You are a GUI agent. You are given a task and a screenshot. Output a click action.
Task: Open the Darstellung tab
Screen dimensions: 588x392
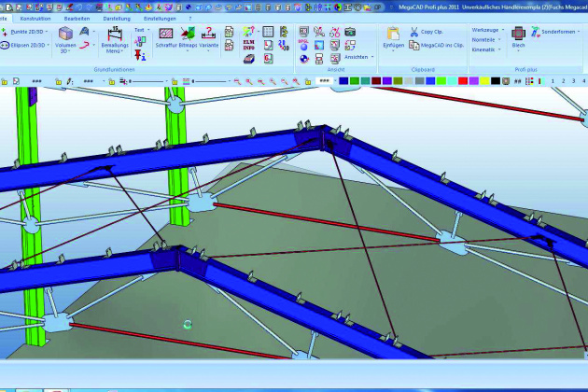(x=117, y=18)
